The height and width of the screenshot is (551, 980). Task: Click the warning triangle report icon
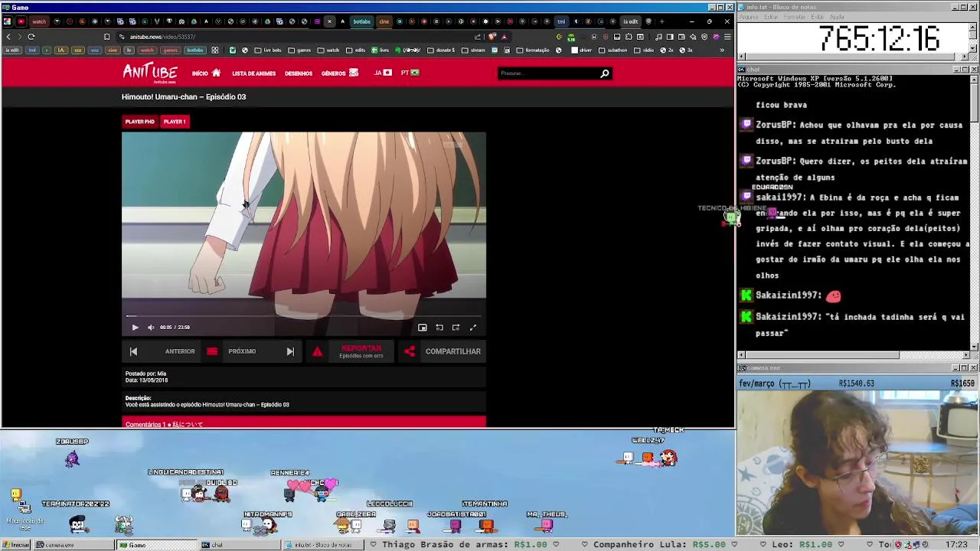(x=317, y=351)
